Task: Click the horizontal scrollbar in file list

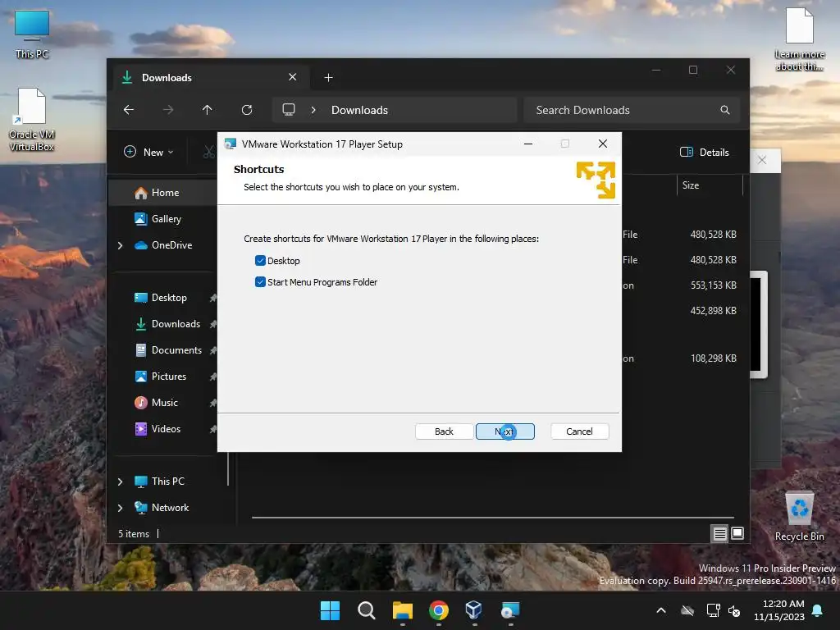Action: 492,518
